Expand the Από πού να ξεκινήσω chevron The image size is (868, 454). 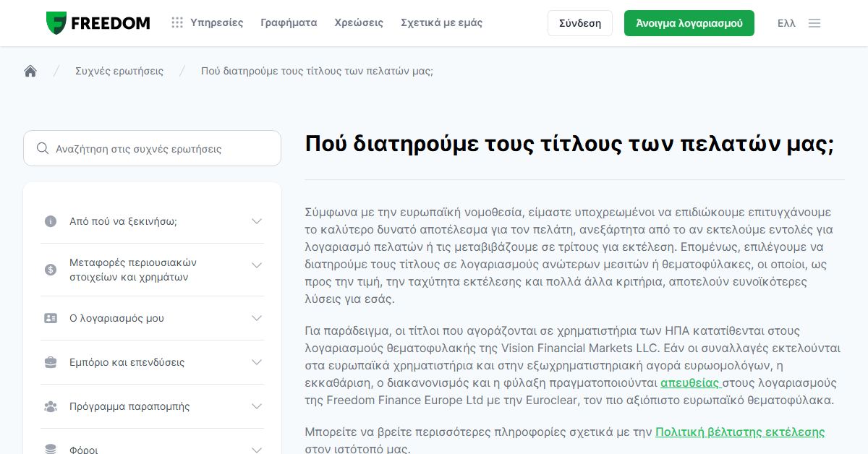click(257, 221)
